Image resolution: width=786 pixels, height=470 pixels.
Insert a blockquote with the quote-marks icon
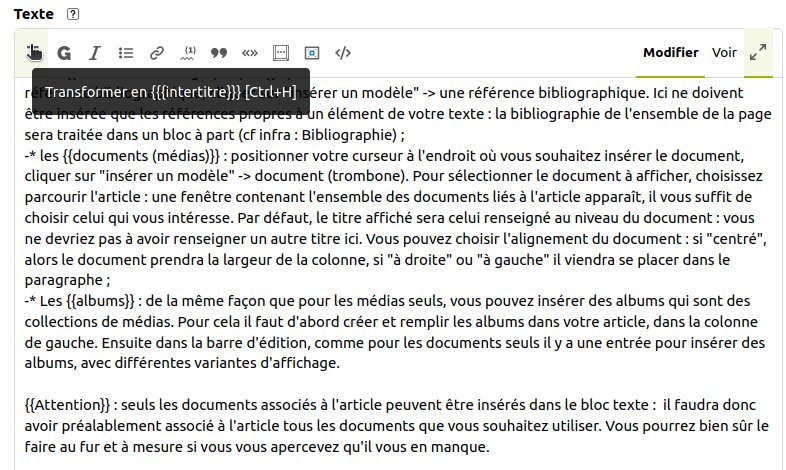(x=219, y=53)
